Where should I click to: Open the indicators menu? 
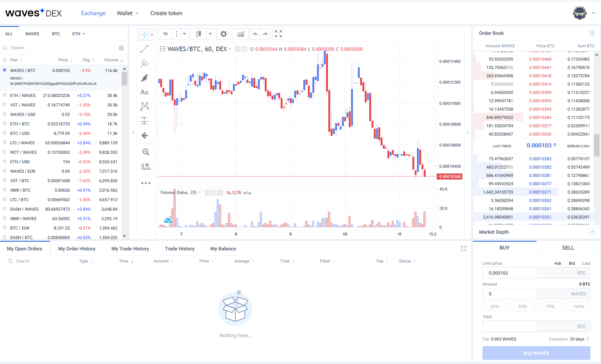241,34
